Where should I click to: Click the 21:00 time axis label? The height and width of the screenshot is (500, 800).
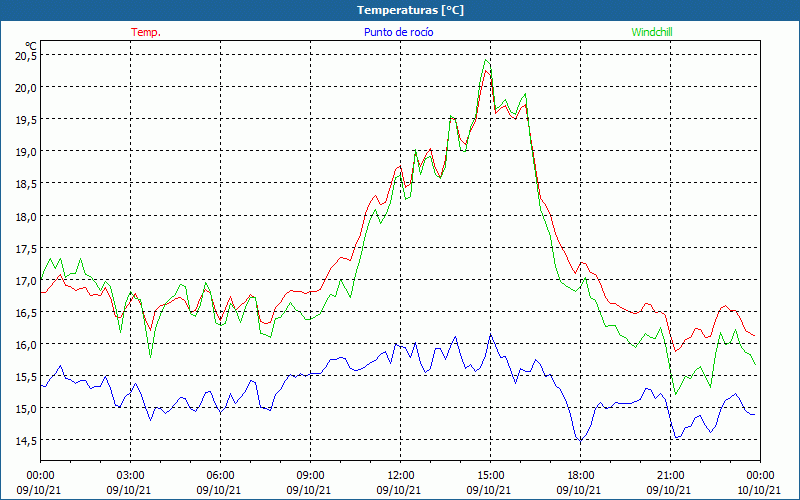tap(670, 476)
